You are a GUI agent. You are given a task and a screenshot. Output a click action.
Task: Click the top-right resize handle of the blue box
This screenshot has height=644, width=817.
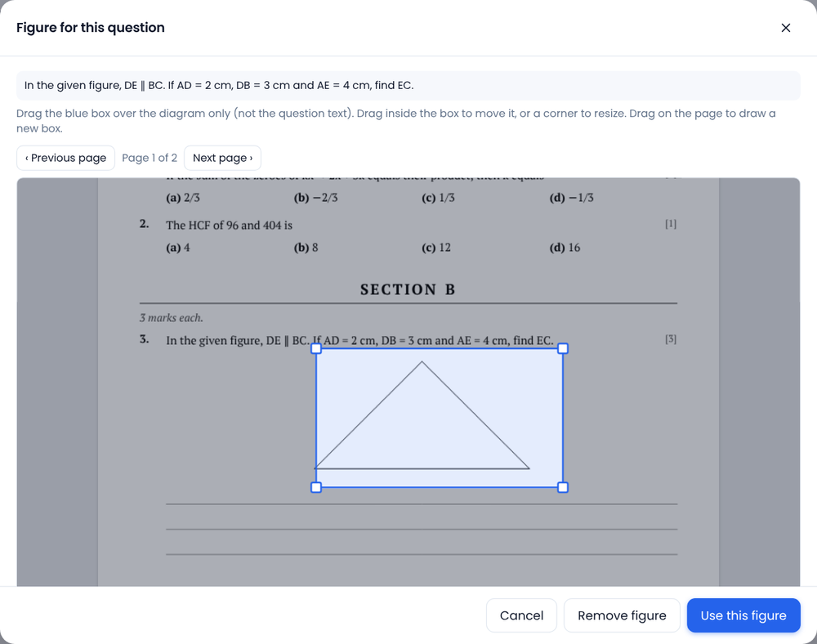(563, 349)
